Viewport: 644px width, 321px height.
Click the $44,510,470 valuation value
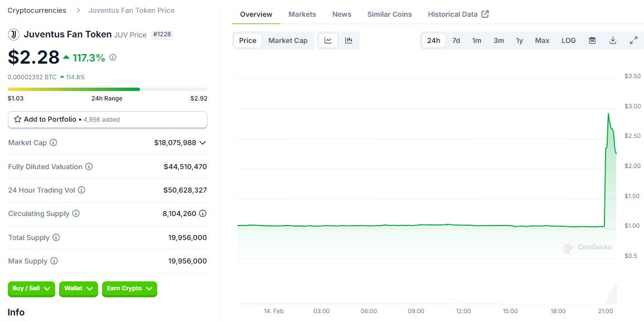point(185,166)
